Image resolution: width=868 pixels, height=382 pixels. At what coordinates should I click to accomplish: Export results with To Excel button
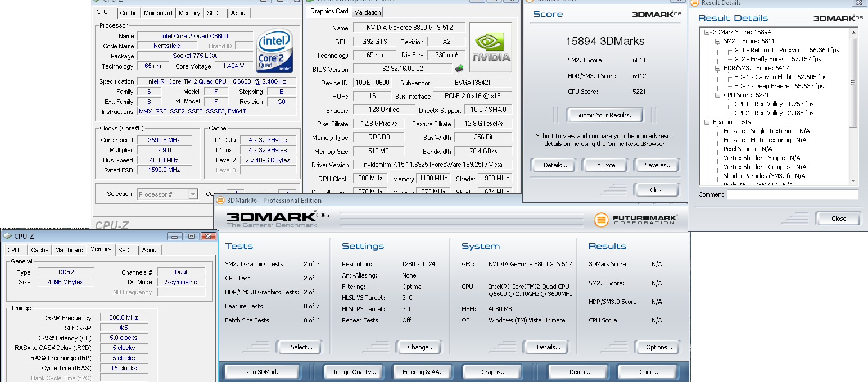[x=605, y=165]
